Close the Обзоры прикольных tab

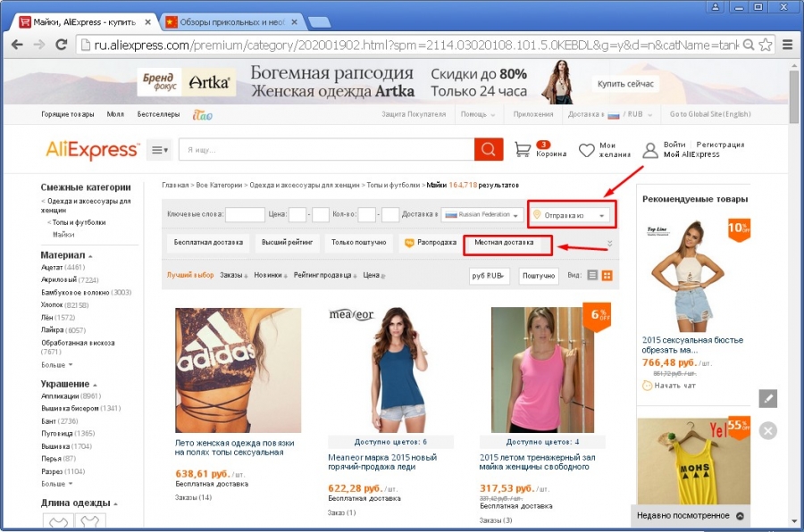coord(294,22)
